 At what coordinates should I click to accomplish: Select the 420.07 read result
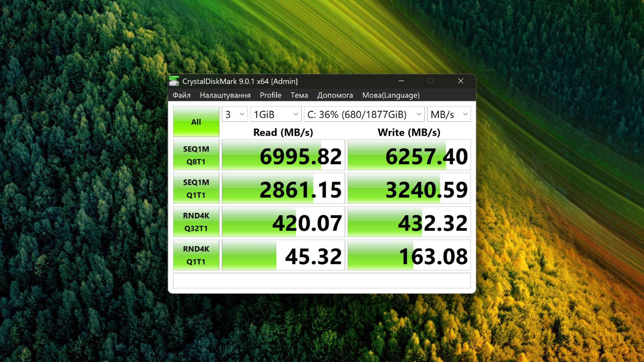[283, 222]
